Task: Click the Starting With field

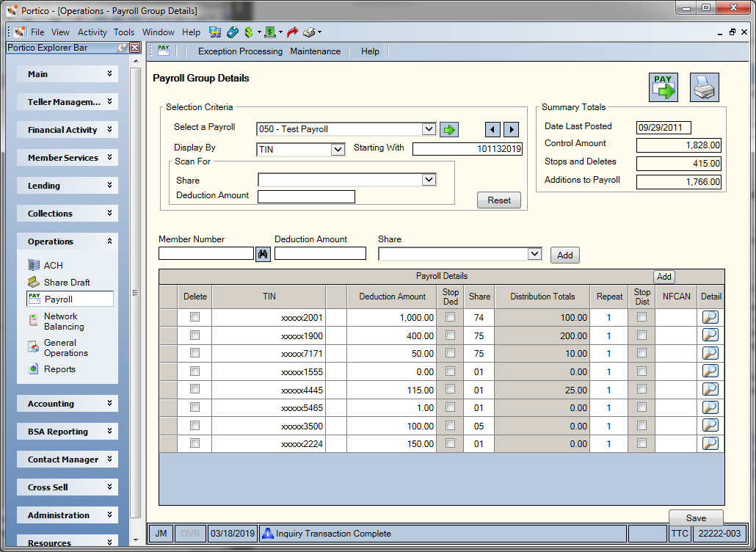Action: click(468, 149)
